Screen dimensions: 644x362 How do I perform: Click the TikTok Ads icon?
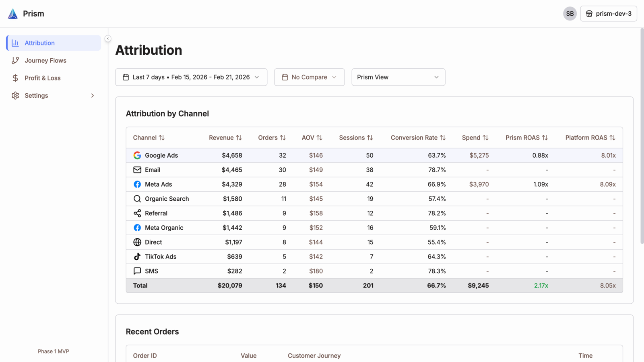tap(137, 257)
